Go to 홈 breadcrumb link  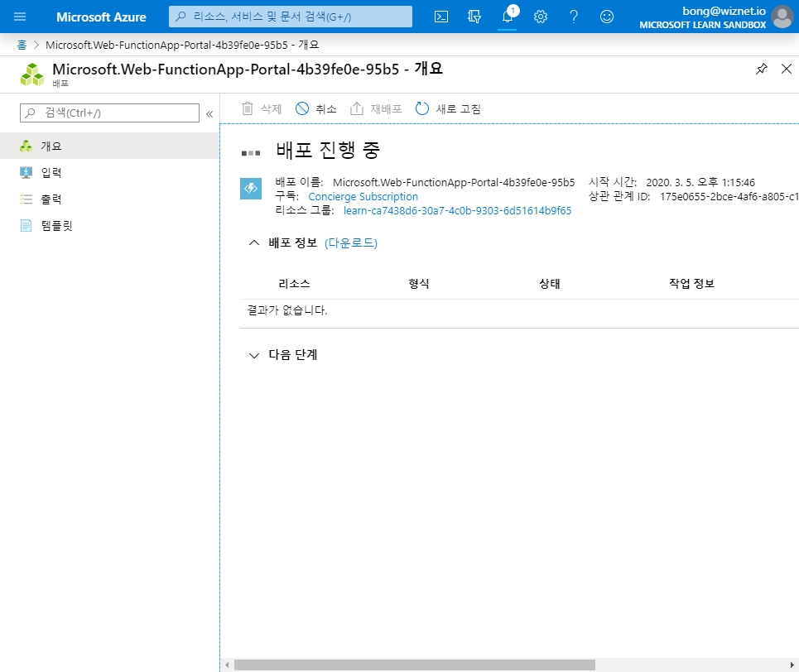22,45
